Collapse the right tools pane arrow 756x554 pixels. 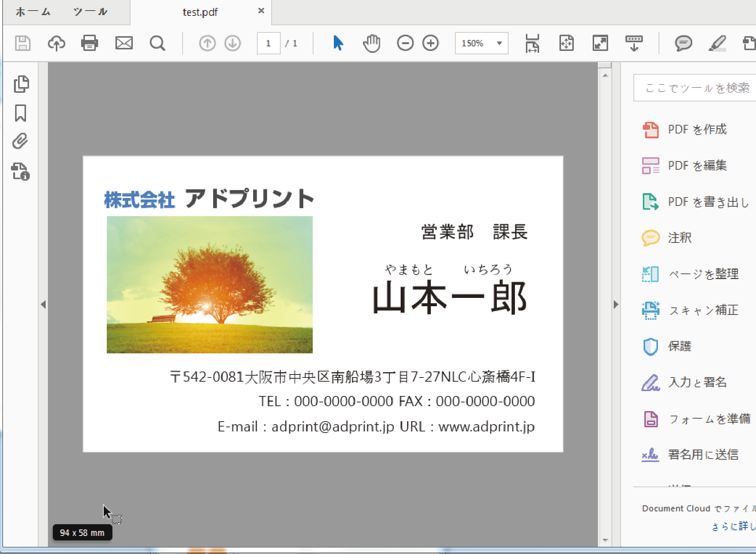pos(616,304)
